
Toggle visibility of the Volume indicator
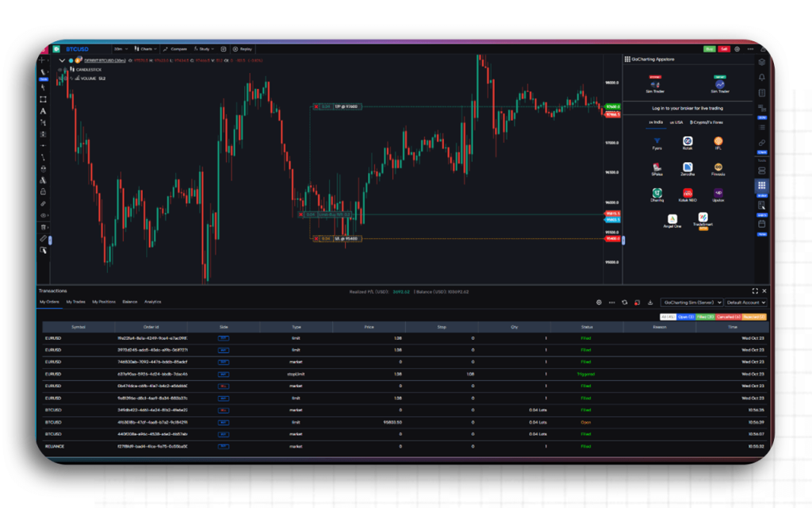59,79
